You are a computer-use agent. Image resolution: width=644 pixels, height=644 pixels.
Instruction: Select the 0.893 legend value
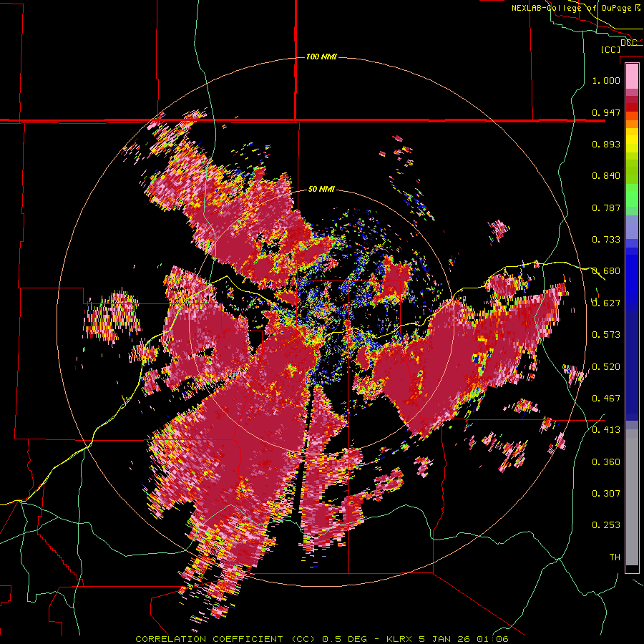click(606, 144)
